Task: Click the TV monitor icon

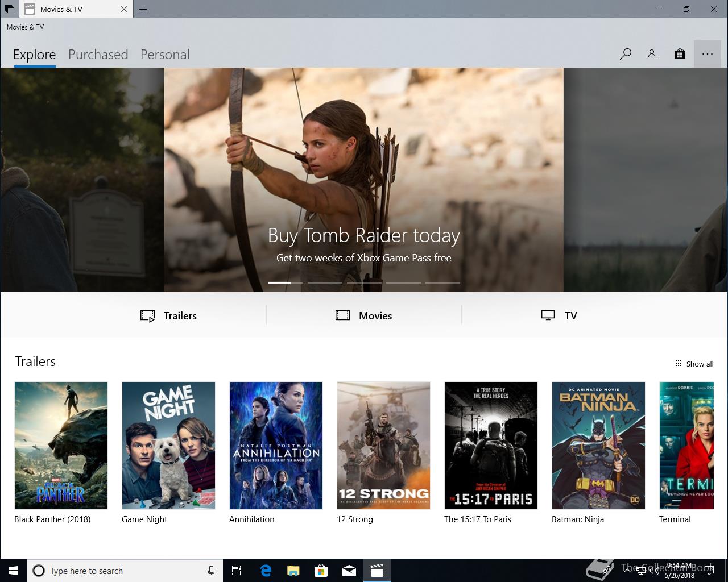Action: coord(548,316)
